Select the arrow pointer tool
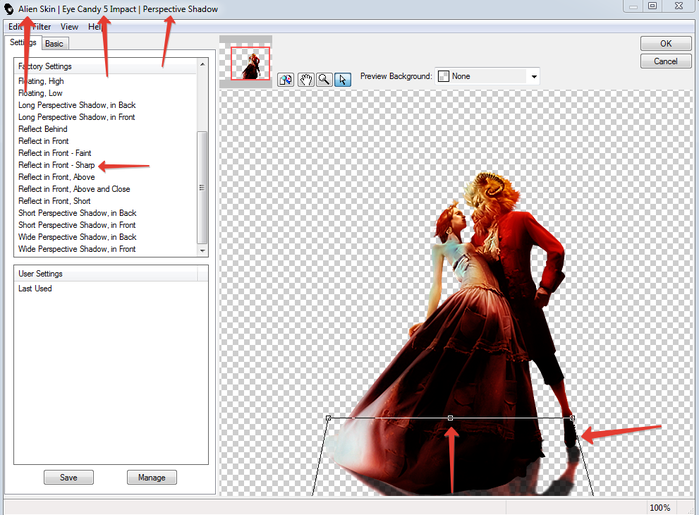Image resolution: width=699 pixels, height=515 pixels. pyautogui.click(x=342, y=80)
